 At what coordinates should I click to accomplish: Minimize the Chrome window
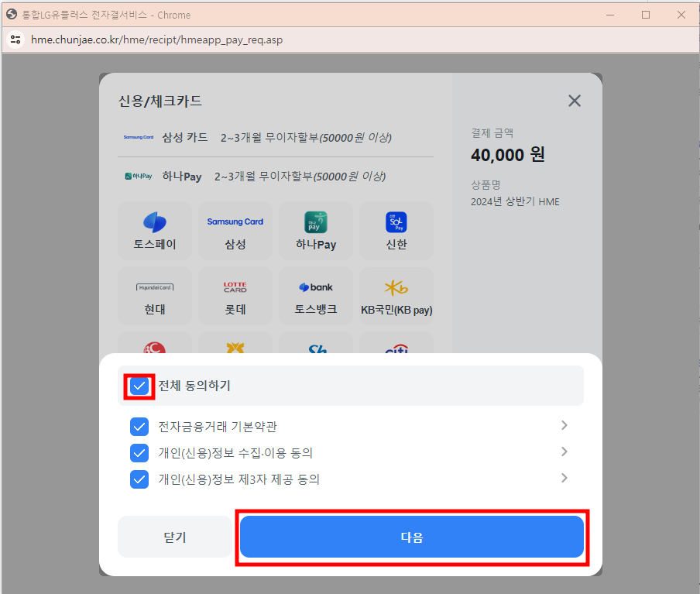610,15
